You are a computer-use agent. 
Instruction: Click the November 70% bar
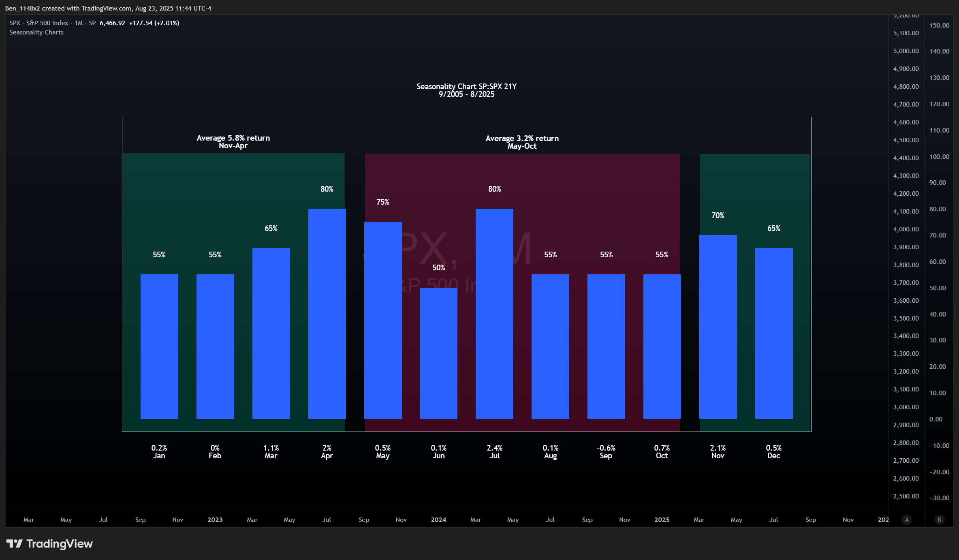718,327
